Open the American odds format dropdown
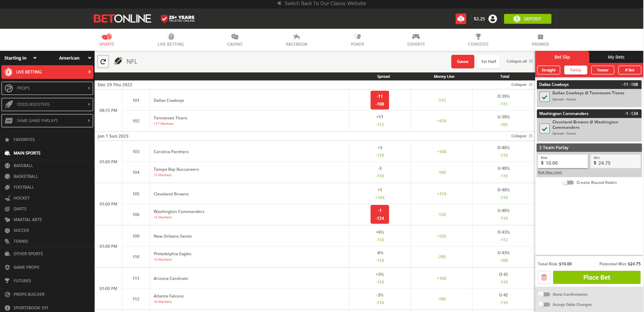 [75, 58]
